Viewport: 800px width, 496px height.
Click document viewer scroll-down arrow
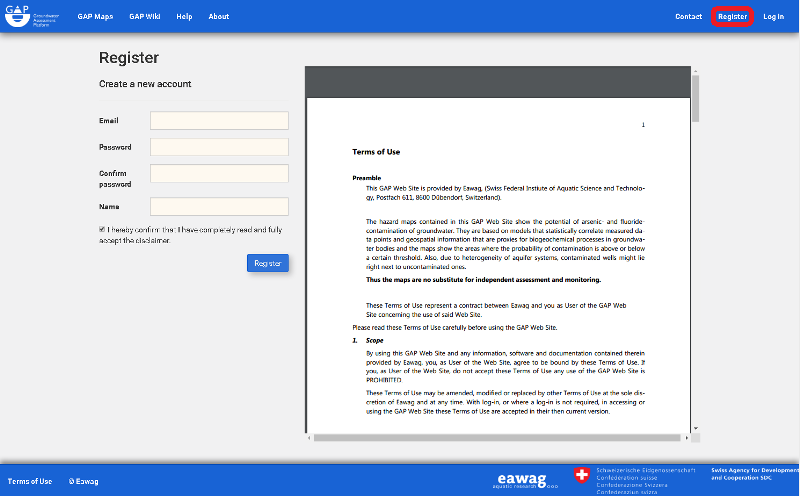(695, 428)
